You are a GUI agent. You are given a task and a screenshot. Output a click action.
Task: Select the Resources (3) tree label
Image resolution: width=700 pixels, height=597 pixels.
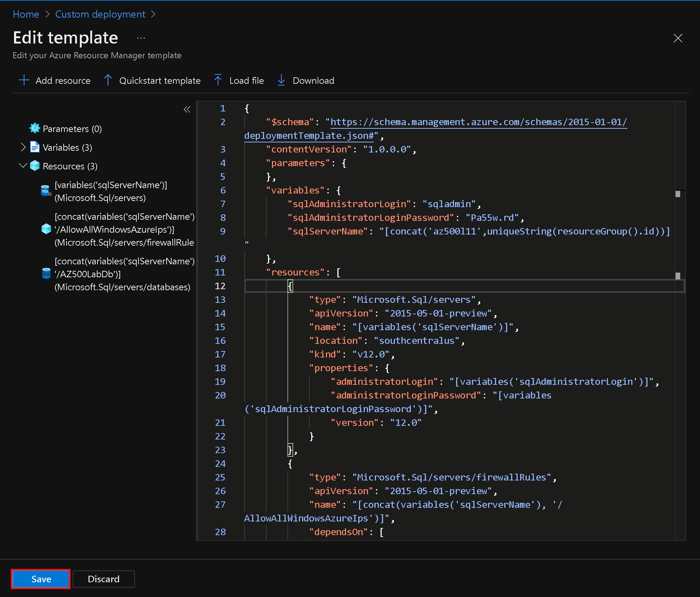[70, 166]
